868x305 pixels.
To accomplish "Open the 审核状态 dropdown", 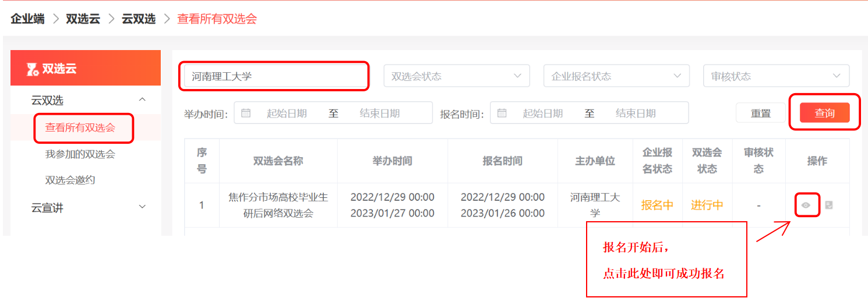I will tap(775, 76).
